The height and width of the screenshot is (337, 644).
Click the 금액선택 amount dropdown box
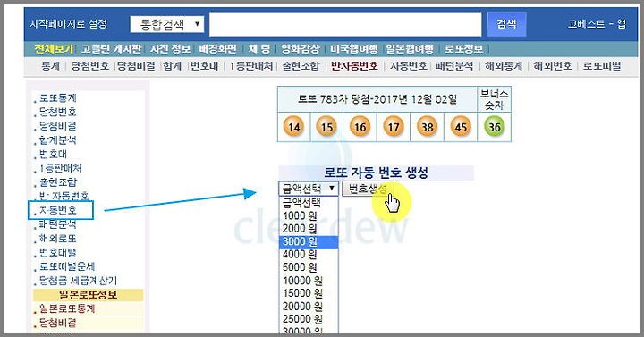pos(309,189)
